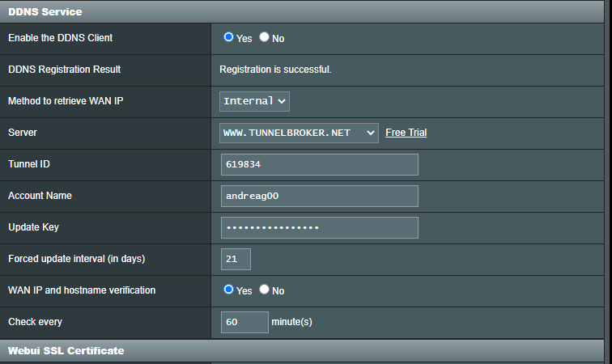Click the Enable the DDNS Client label
The width and height of the screenshot is (612, 364).
(60, 38)
